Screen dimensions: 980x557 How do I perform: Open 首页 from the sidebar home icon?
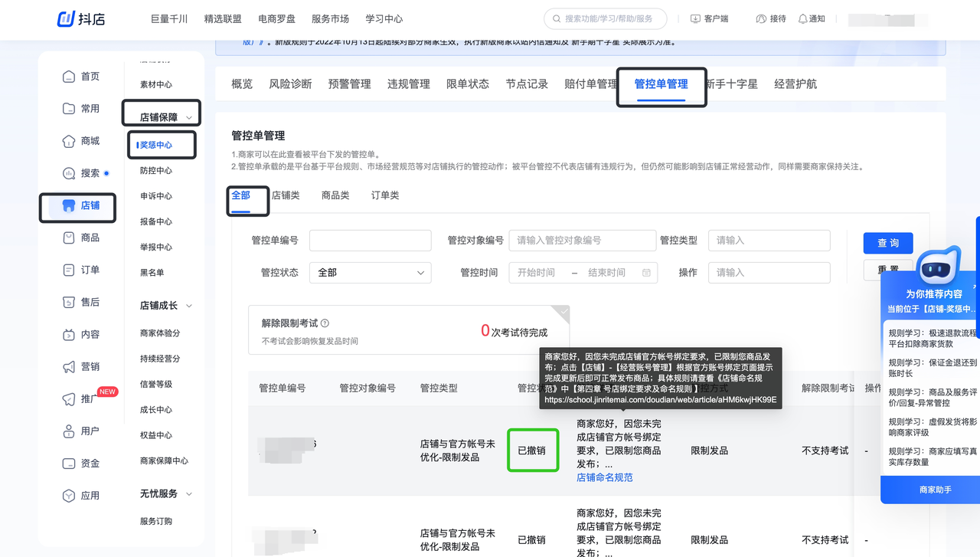[x=69, y=77]
